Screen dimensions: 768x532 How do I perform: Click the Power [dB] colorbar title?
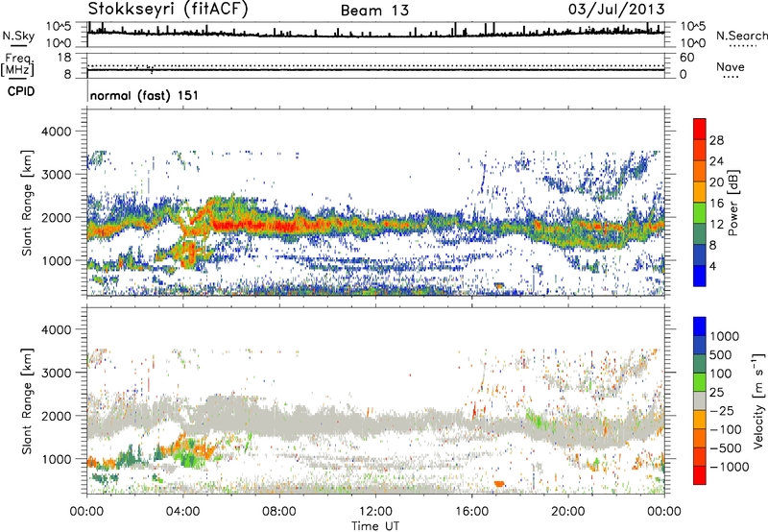[x=732, y=203]
